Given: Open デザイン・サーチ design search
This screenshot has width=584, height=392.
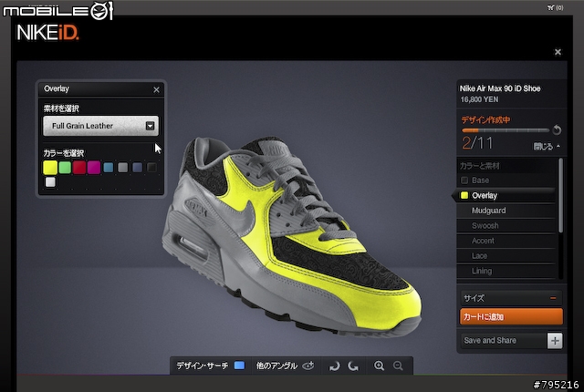Looking at the screenshot, I should point(211,366).
